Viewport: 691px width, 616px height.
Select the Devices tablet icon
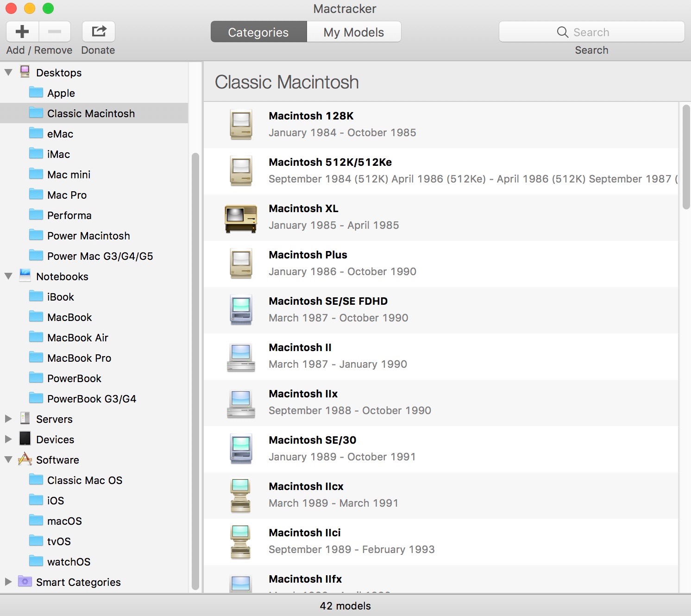click(x=25, y=439)
